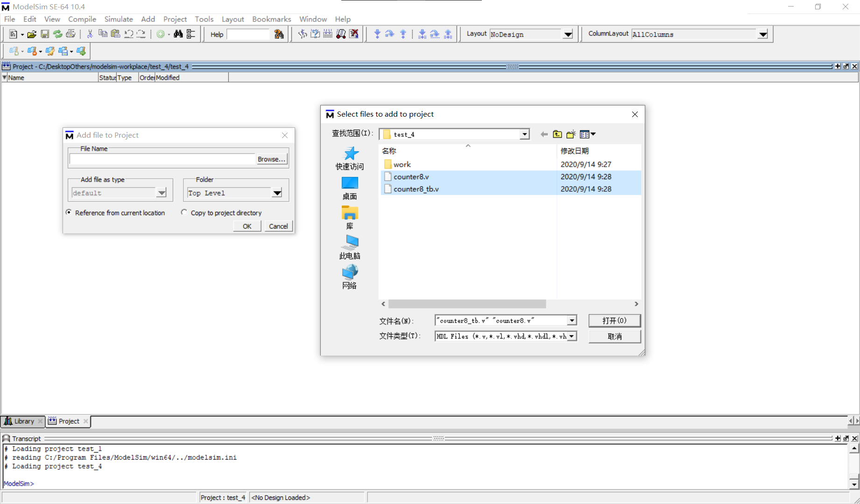The image size is (860, 504).
Task: Open the file name history dropdown
Action: point(572,321)
